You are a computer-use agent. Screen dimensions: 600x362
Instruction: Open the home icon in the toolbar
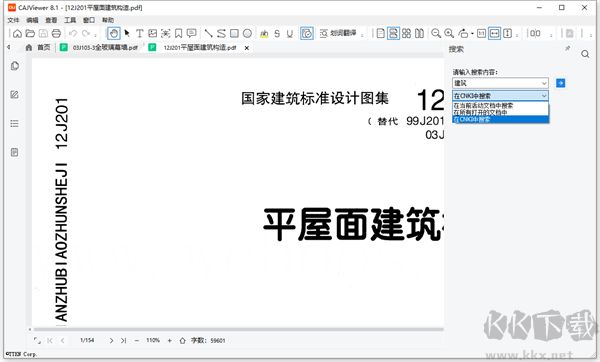[x=17, y=34]
